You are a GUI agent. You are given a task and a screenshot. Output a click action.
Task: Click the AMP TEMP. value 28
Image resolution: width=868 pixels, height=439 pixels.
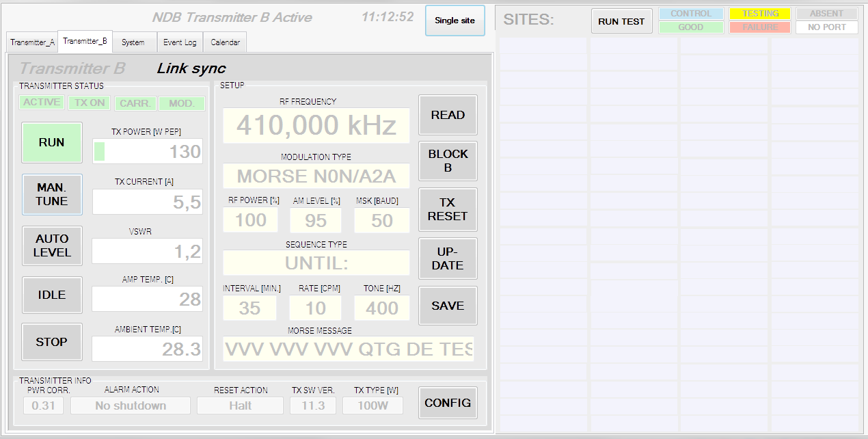148,299
